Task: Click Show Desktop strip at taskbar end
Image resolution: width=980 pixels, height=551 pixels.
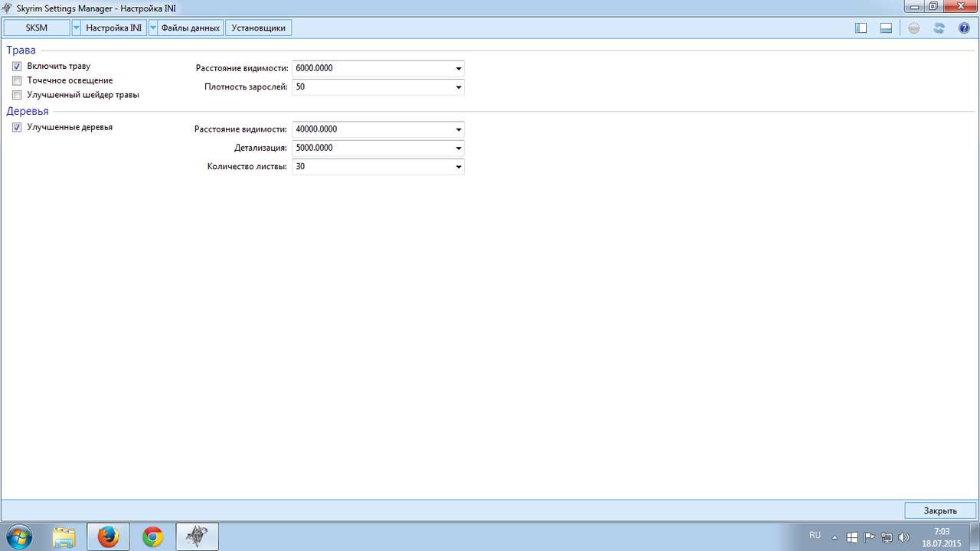Action: pyautogui.click(x=975, y=538)
